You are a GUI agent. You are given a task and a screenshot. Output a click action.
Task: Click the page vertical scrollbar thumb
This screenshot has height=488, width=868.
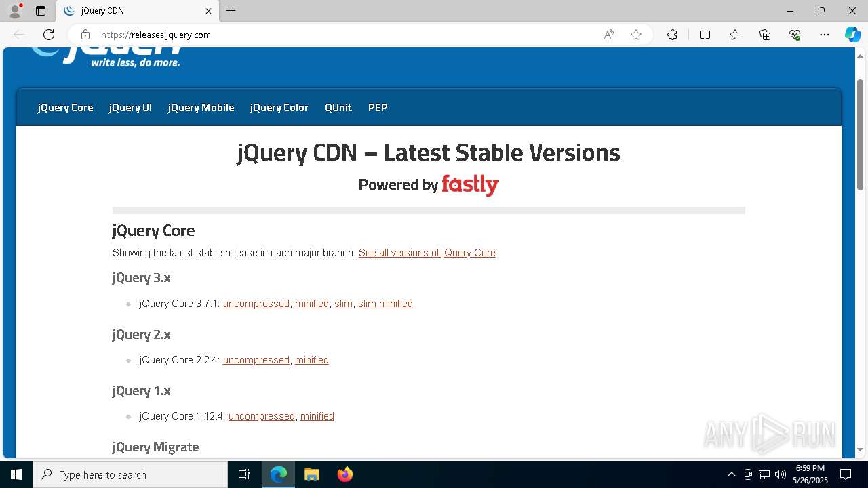tap(861, 134)
